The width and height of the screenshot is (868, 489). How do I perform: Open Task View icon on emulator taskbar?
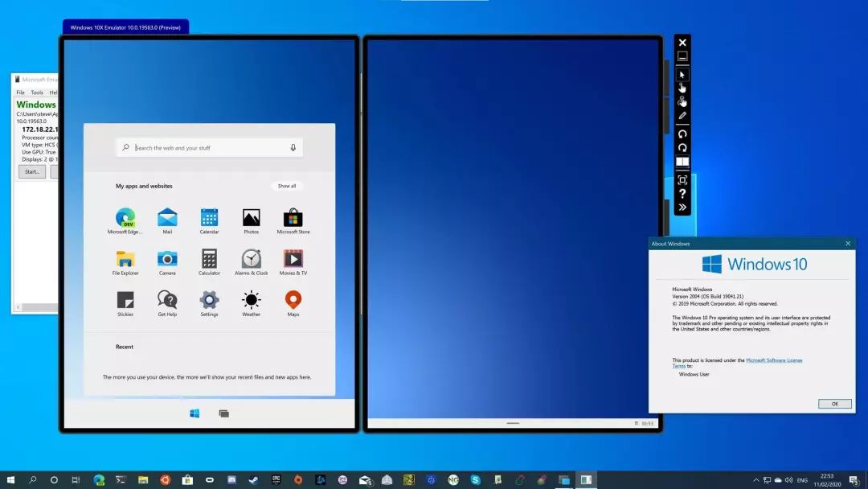coord(223,413)
